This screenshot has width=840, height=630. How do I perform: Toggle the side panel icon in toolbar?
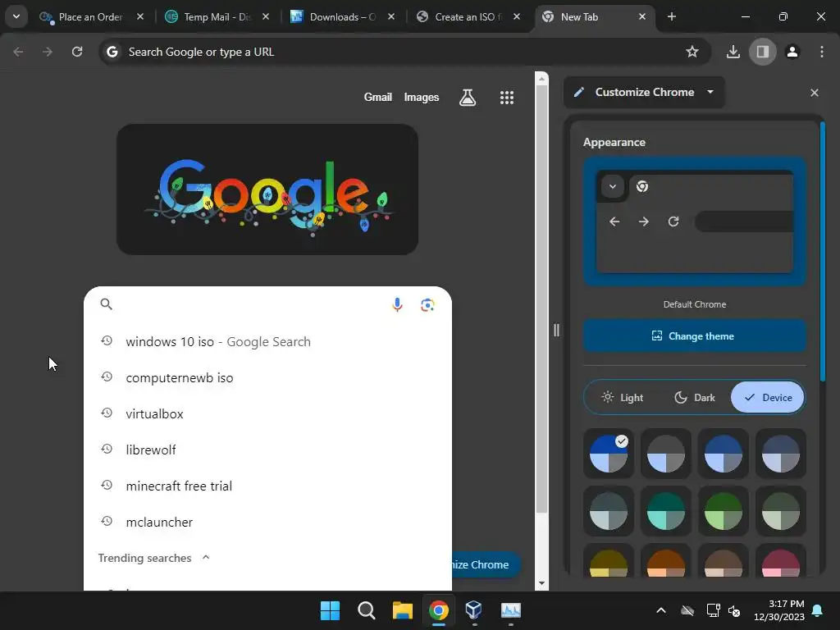point(762,52)
